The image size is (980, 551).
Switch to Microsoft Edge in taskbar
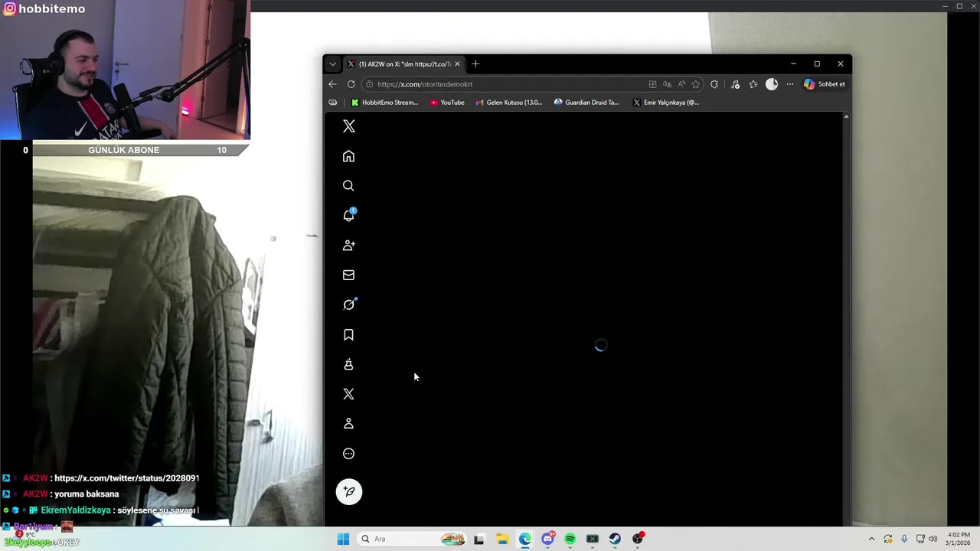click(525, 539)
